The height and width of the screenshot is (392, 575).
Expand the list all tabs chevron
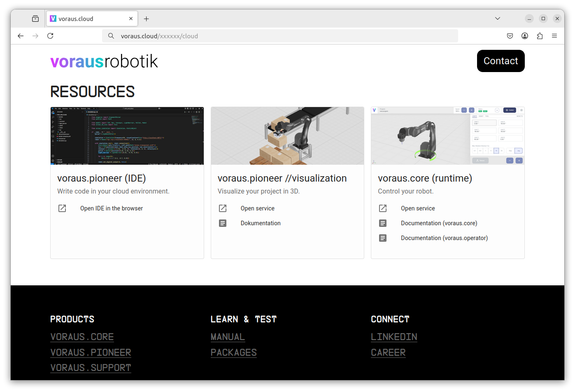click(498, 19)
